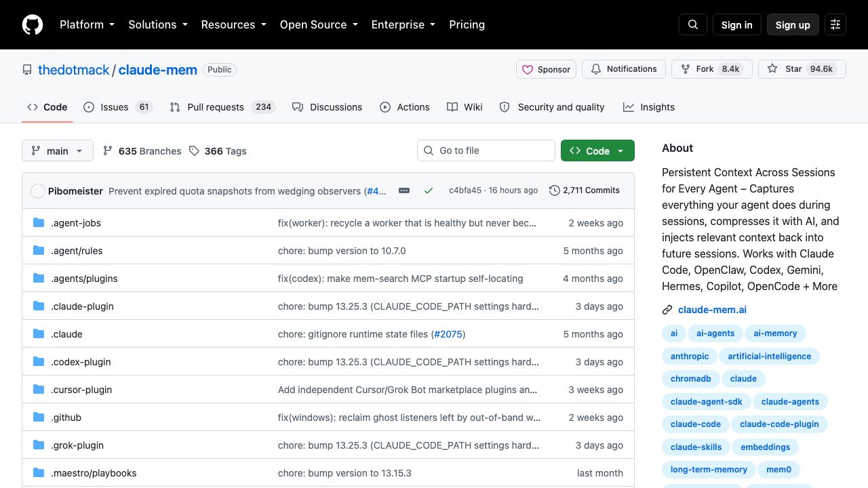The image size is (868, 488).
Task: Open the thedotmack owner link
Action: pos(73,70)
